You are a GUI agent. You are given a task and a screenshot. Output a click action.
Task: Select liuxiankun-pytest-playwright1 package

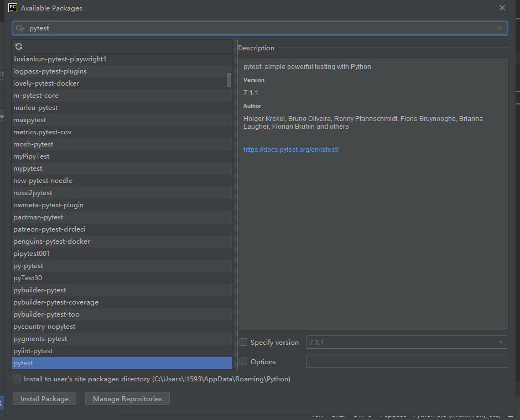pyautogui.click(x=122, y=59)
